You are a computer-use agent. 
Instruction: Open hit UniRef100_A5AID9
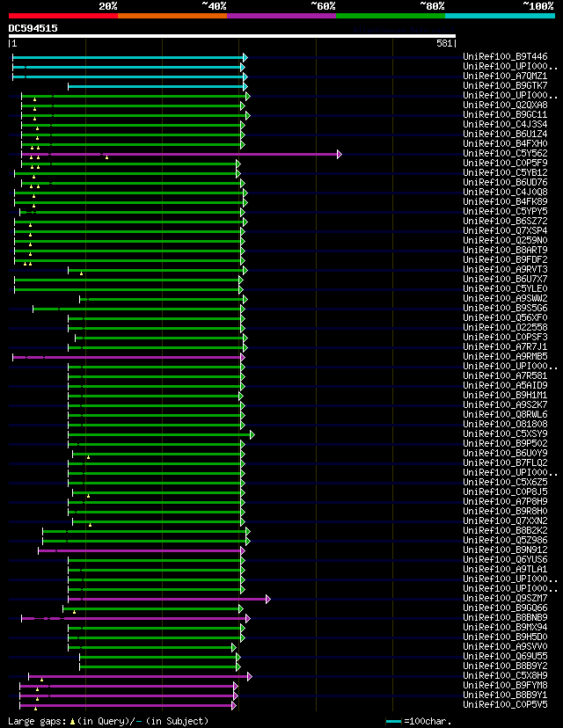point(505,385)
